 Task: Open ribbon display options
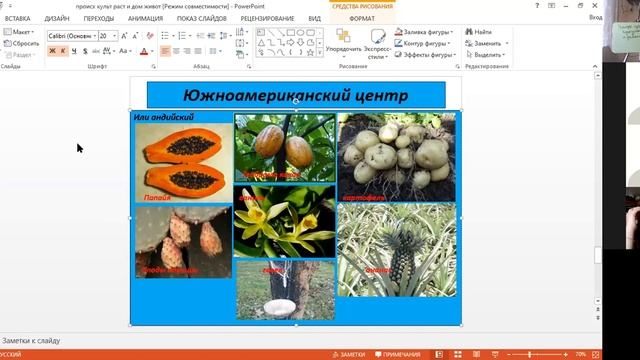[x=551, y=6]
